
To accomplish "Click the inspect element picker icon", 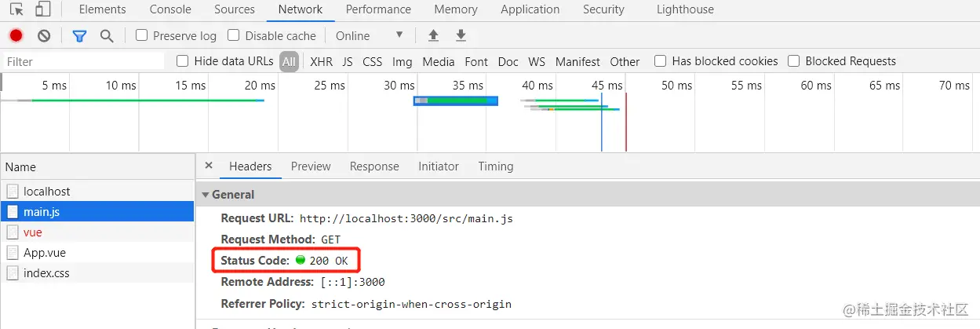I will coord(16,9).
